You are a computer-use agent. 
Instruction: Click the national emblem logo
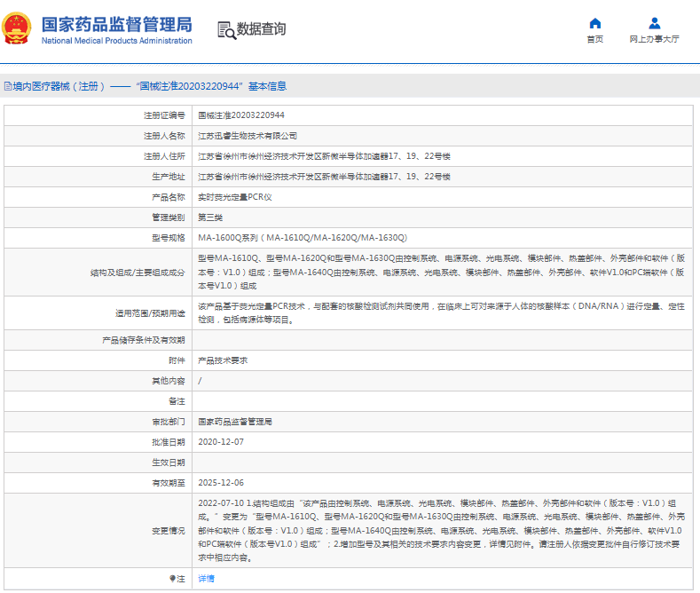(17, 28)
